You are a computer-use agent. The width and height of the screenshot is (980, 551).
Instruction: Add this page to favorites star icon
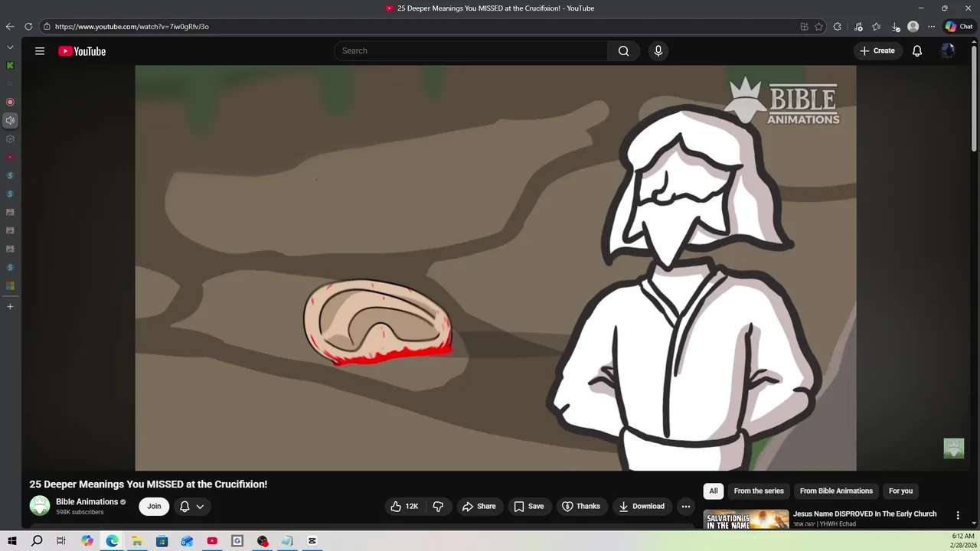click(818, 27)
